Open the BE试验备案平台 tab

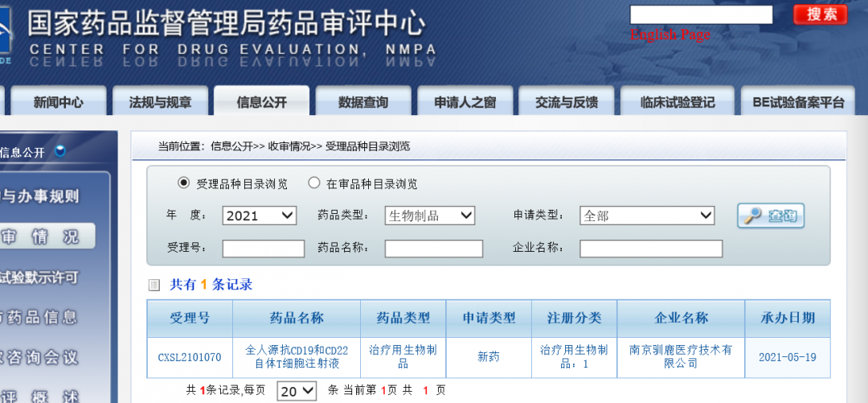coord(798,102)
